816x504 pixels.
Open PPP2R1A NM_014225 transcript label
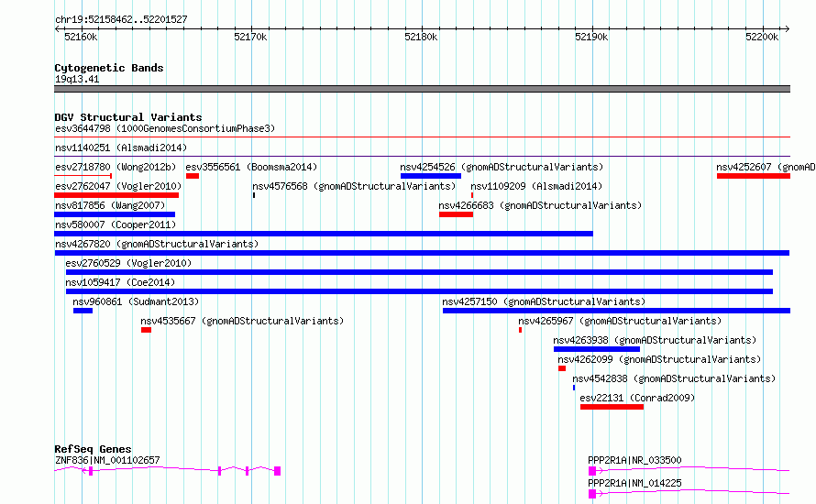[x=634, y=483]
